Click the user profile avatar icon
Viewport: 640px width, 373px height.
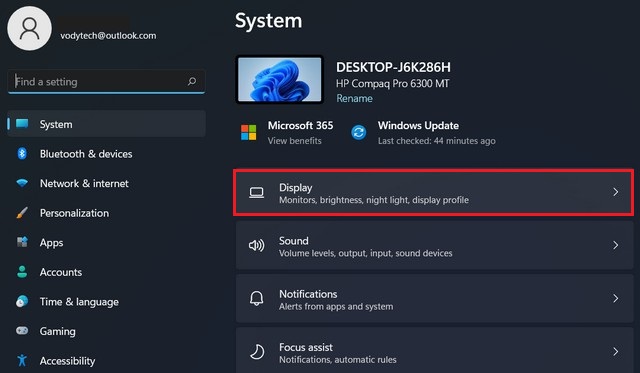[x=29, y=28]
